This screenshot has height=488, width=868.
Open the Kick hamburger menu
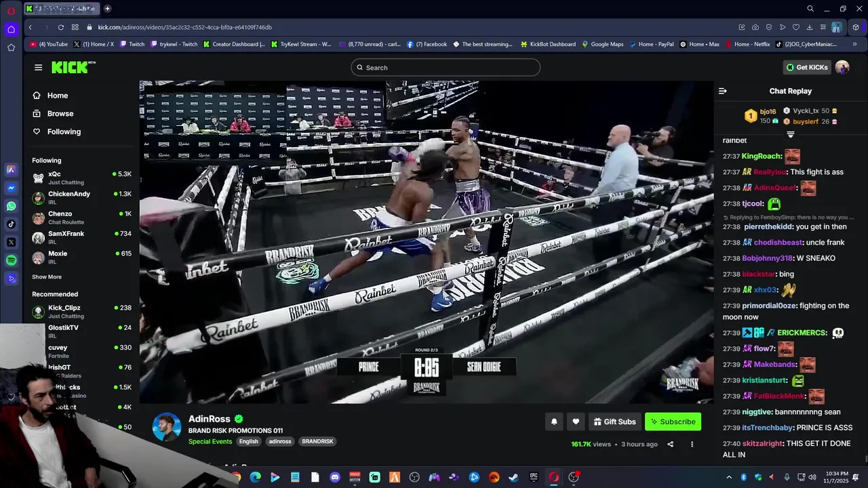(38, 67)
